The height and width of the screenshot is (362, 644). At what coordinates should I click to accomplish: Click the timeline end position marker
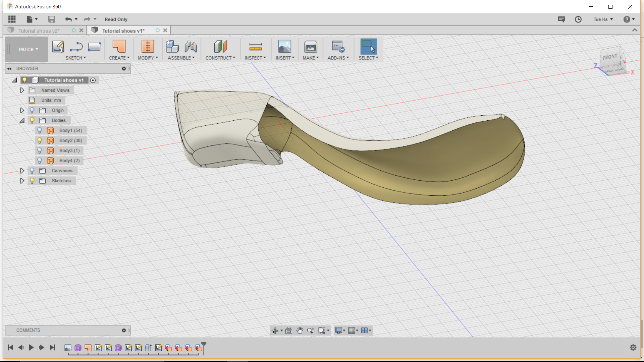[x=204, y=348]
